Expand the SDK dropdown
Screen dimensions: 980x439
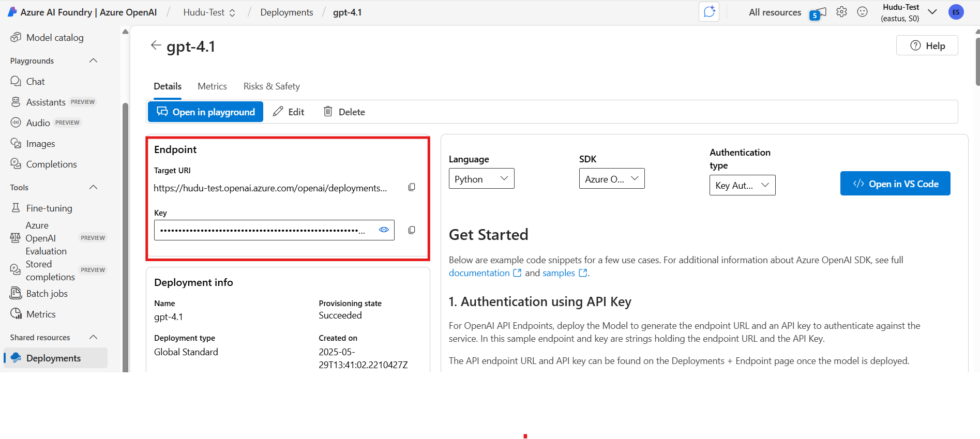[x=611, y=178]
